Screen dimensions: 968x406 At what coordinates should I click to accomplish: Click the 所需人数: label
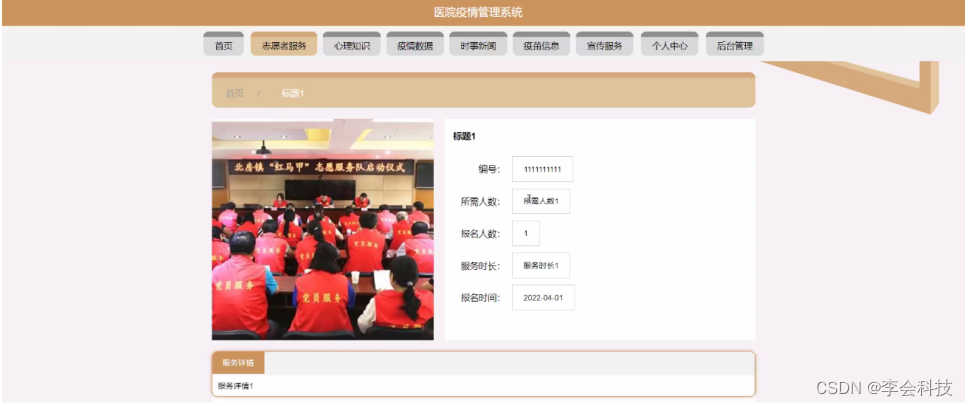(480, 201)
